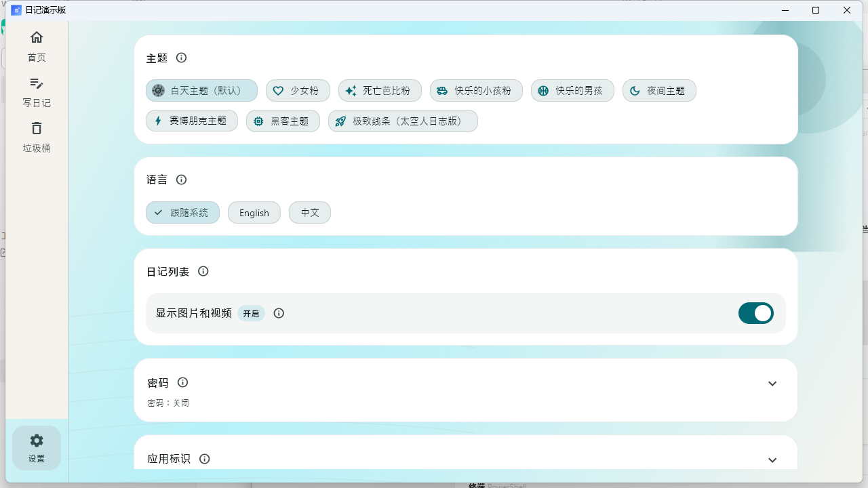Click the info icon next to 显示图片和视频
Screen dimensions: 868x488
(x=278, y=313)
